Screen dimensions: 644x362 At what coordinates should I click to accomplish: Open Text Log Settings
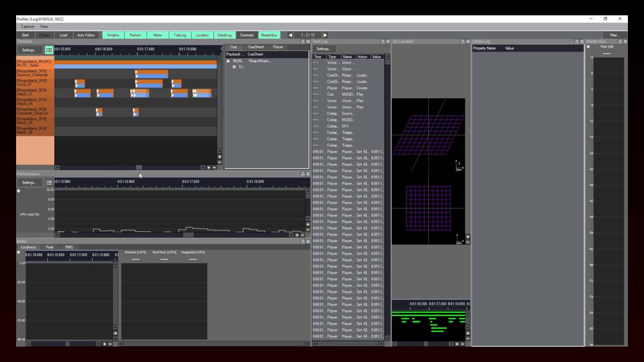324,49
